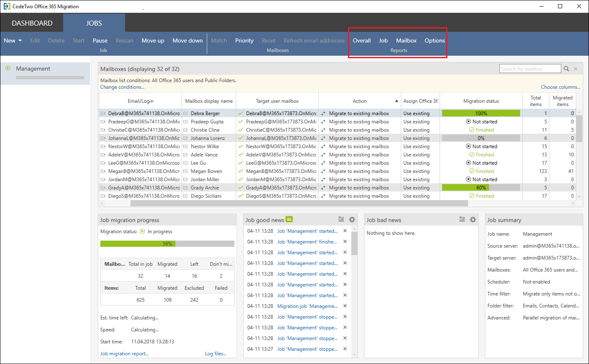Screen dimensions: 589x364
Task: Click mailbox icon next to Debra Berger name
Action: (x=186, y=113)
